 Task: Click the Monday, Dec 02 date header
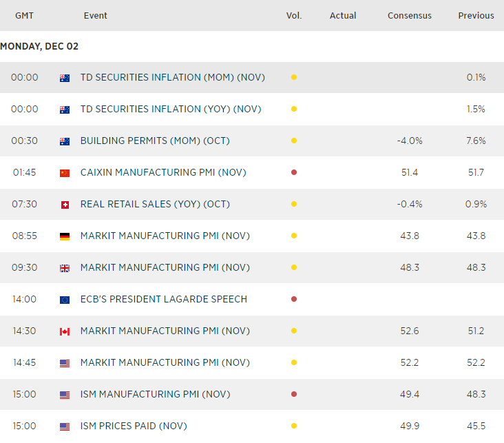pyautogui.click(x=39, y=47)
